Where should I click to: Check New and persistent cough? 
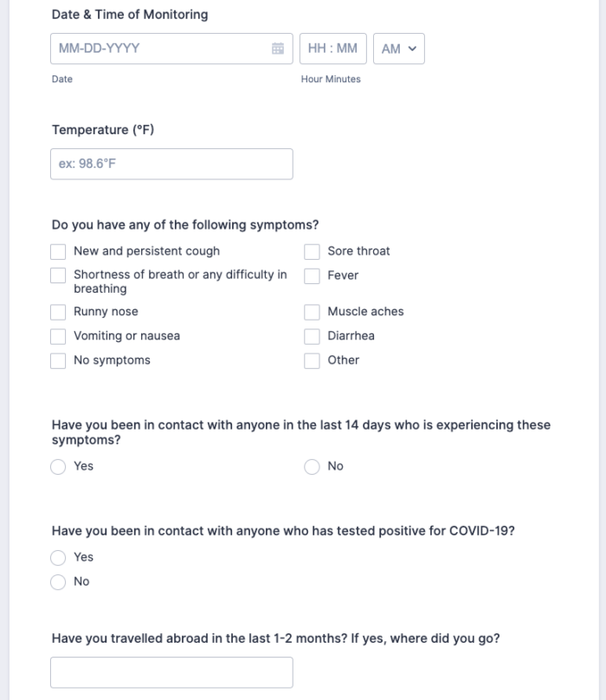58,251
